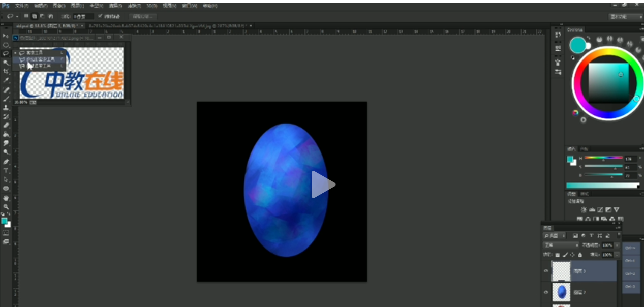Toggle lock image pixels brush icon
The image size is (644, 307).
tap(566, 254)
